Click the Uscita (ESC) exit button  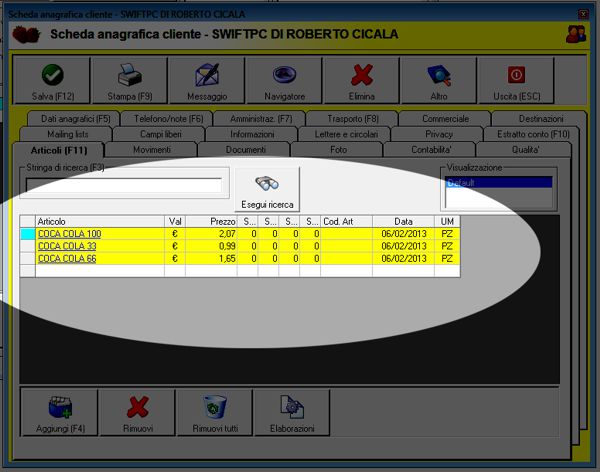(x=516, y=80)
